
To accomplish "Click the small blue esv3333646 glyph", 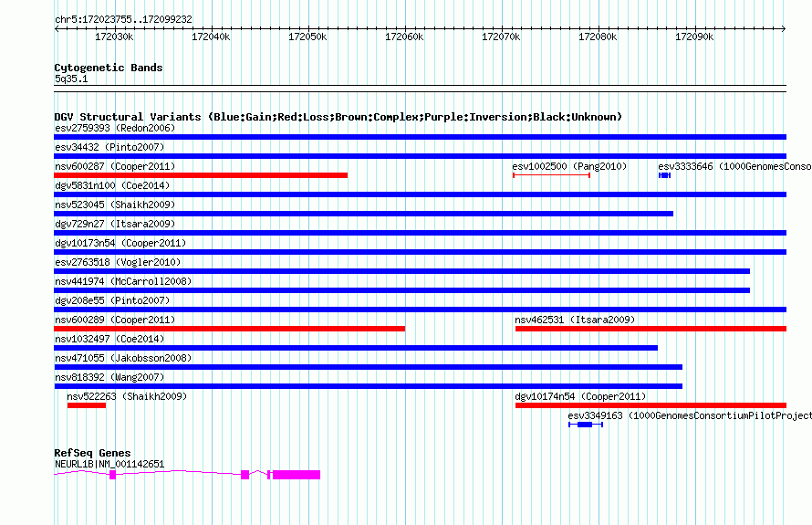I will click(x=665, y=175).
